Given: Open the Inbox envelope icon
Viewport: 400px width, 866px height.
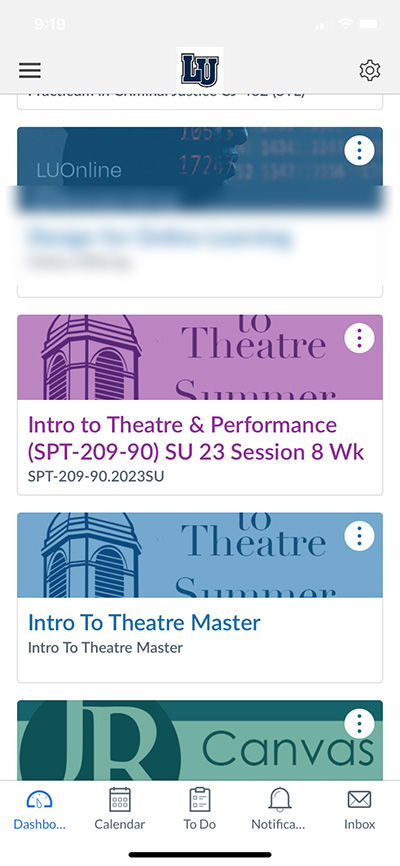Looking at the screenshot, I should (359, 800).
